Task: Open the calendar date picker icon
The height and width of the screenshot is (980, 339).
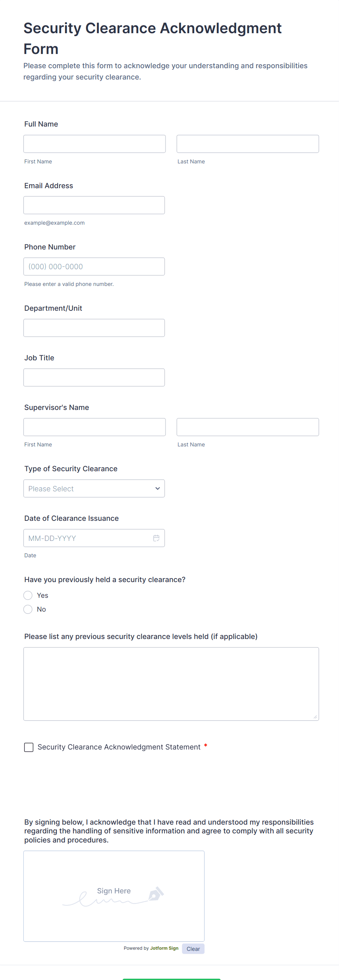Action: pyautogui.click(x=156, y=538)
